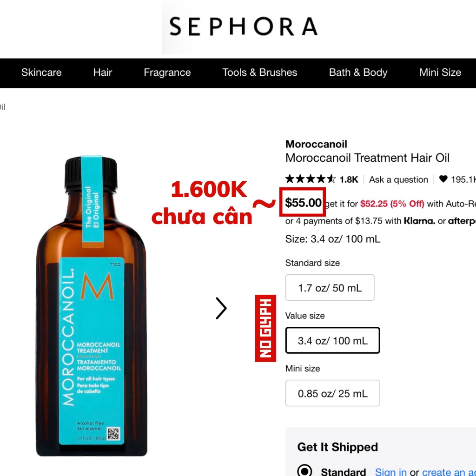The width and height of the screenshot is (476, 476).
Task: Click the Moroccanoil bottle product image
Action: coord(92,306)
